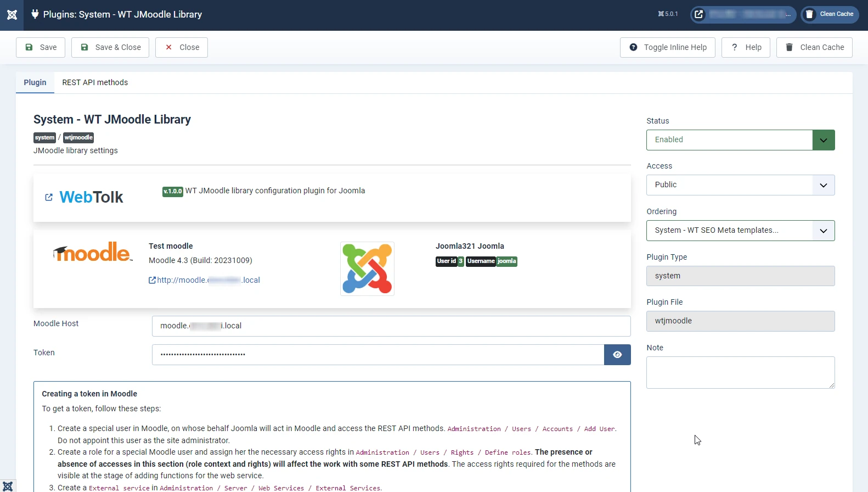The height and width of the screenshot is (492, 868).
Task: Open the WebTolk external link
Action: coord(84,197)
